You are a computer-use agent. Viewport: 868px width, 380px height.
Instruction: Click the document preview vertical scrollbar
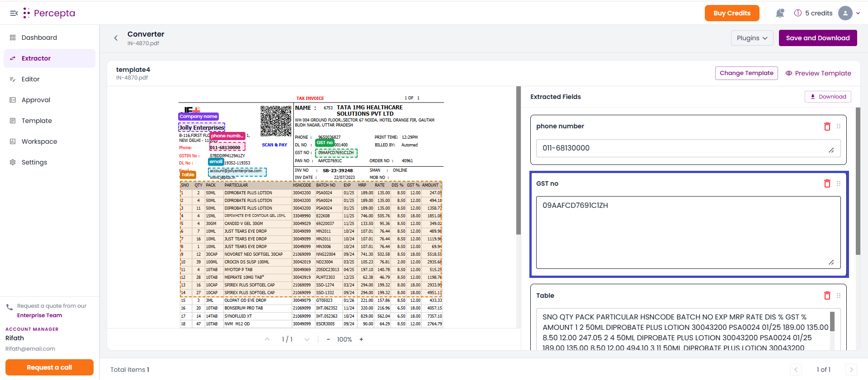tap(519, 160)
